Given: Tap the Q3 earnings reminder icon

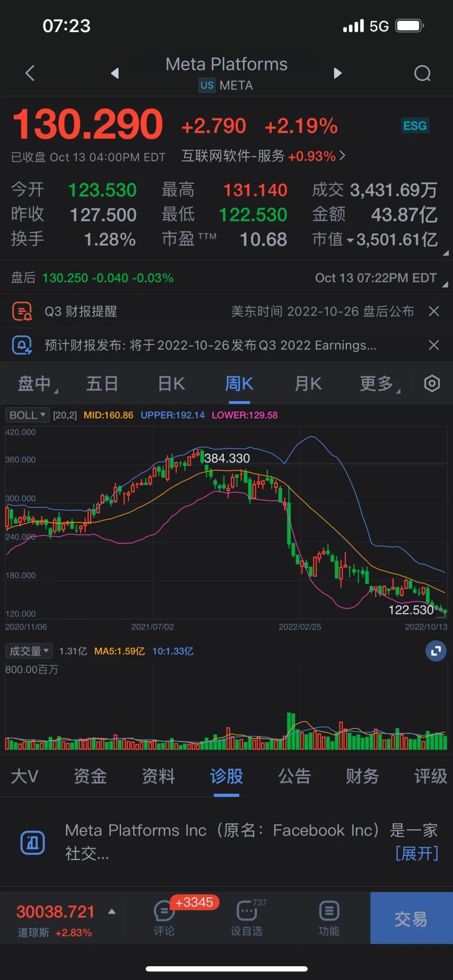Looking at the screenshot, I should pos(22,311).
